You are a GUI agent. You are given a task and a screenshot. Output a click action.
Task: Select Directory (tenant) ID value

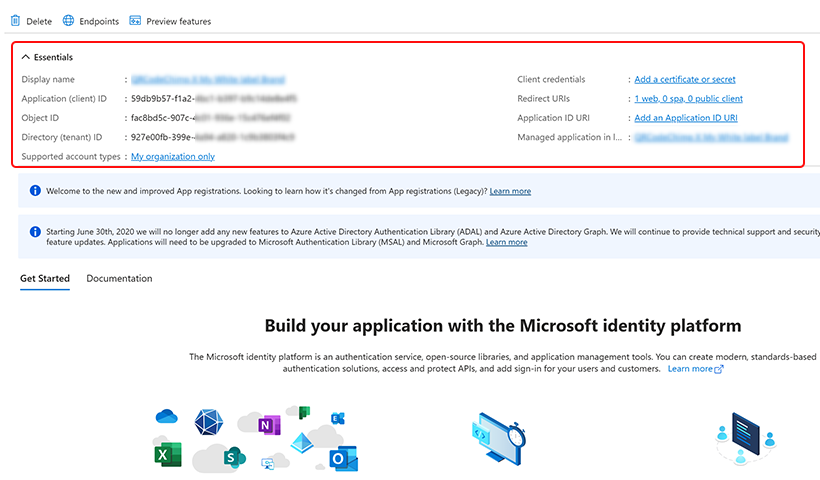pyautogui.click(x=212, y=138)
